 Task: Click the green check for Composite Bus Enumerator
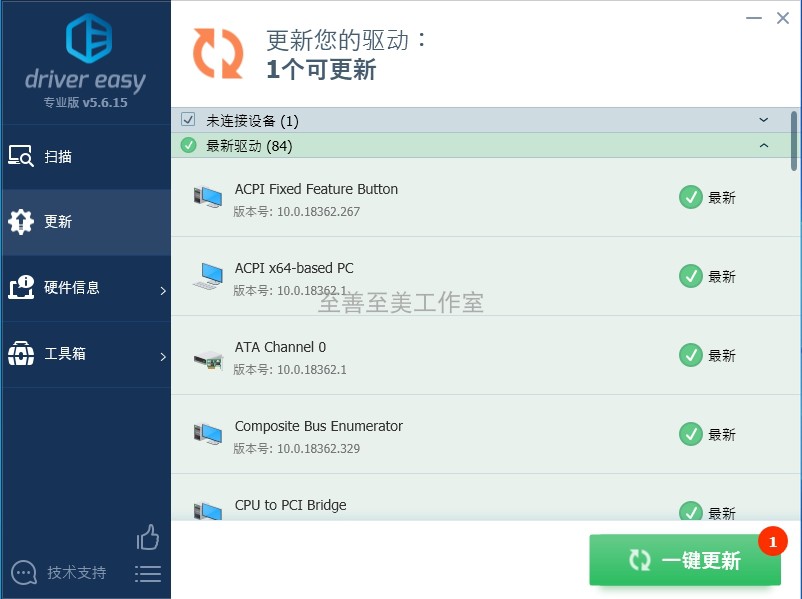click(x=690, y=434)
